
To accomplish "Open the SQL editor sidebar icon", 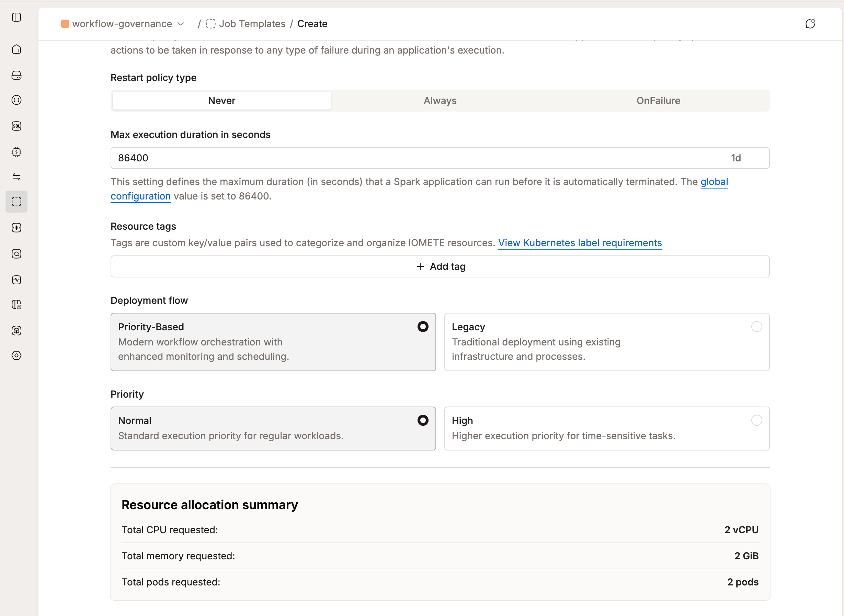I will click(16, 126).
